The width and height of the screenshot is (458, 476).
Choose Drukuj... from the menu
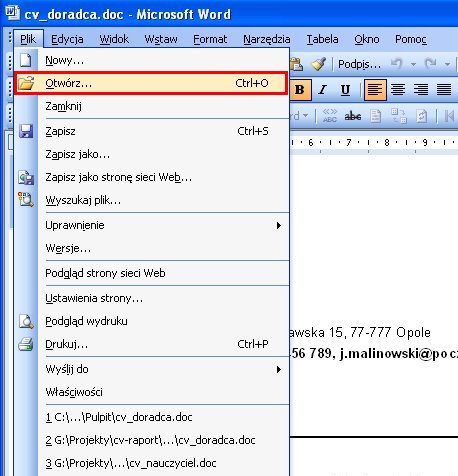click(x=151, y=344)
